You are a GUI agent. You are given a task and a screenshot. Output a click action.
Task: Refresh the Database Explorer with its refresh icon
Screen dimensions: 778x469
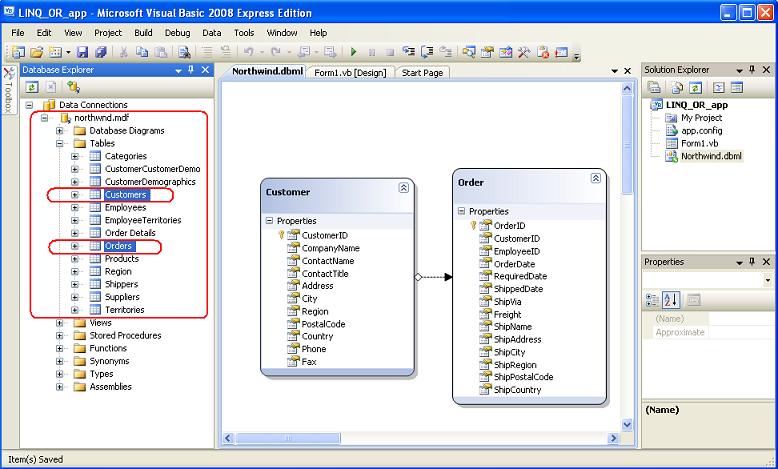[x=32, y=87]
